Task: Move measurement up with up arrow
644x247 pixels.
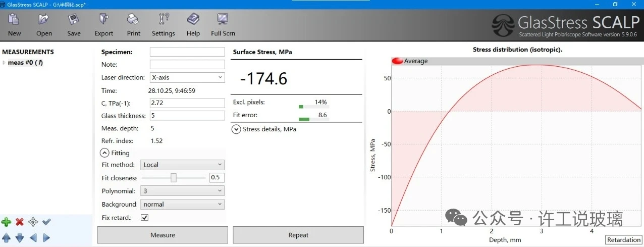Action: click(x=6, y=237)
